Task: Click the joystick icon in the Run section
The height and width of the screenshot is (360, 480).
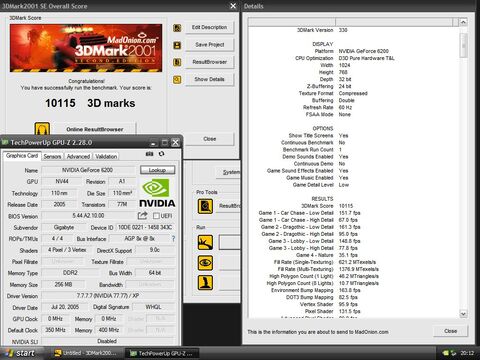Action: (205, 283)
